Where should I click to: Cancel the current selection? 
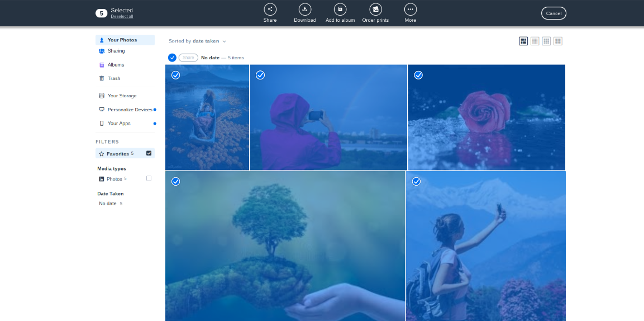554,13
